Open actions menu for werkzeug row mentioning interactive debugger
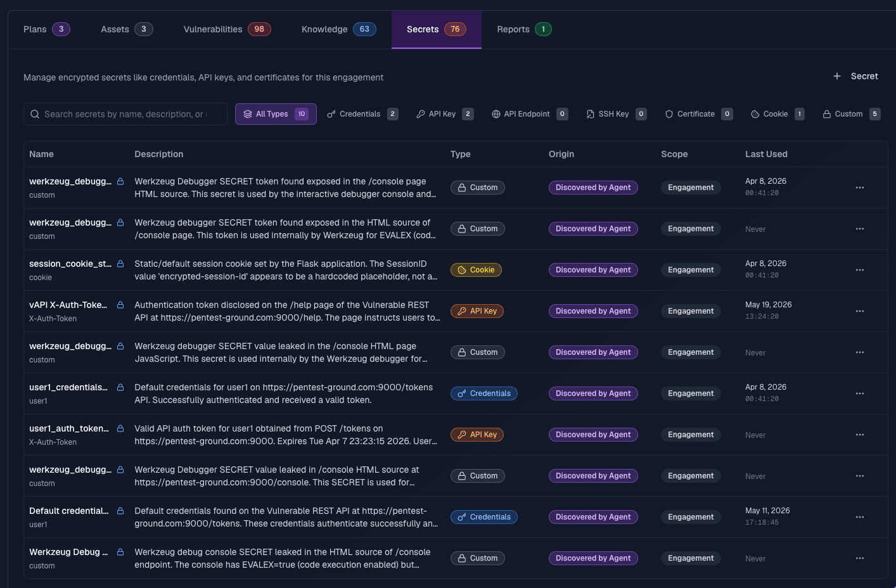 [x=860, y=188]
